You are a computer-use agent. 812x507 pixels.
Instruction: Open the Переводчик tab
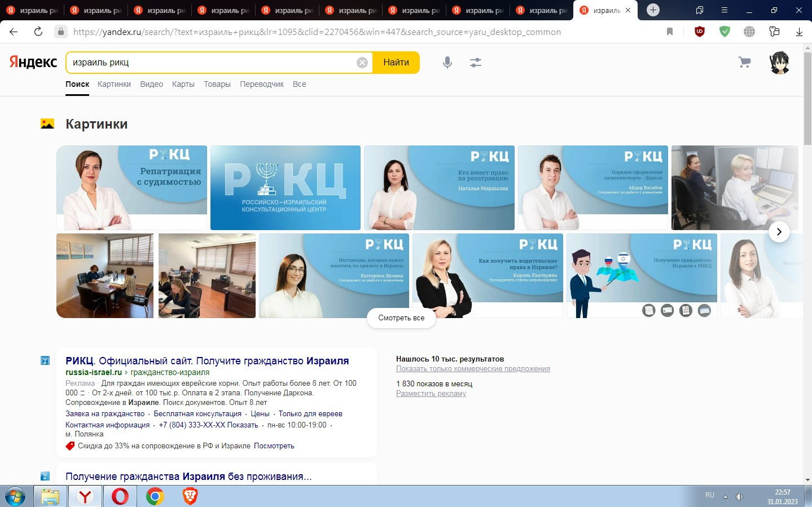262,84
